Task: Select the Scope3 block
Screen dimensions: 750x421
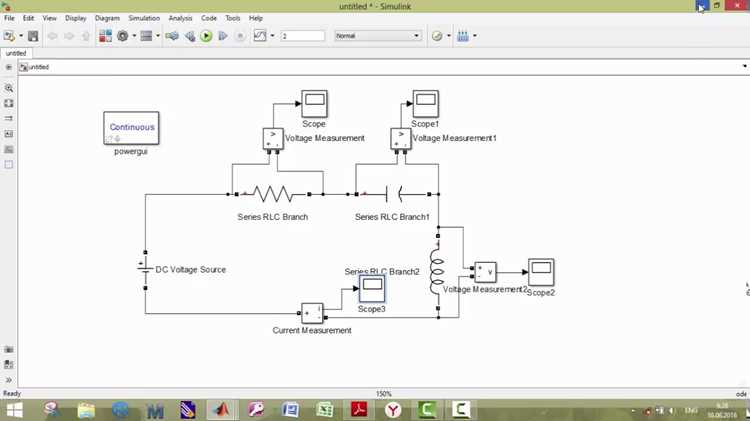Action: tap(372, 288)
